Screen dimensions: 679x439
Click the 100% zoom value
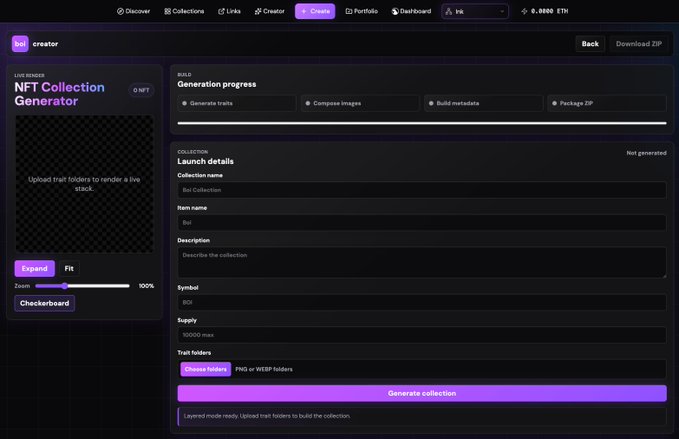click(x=146, y=286)
